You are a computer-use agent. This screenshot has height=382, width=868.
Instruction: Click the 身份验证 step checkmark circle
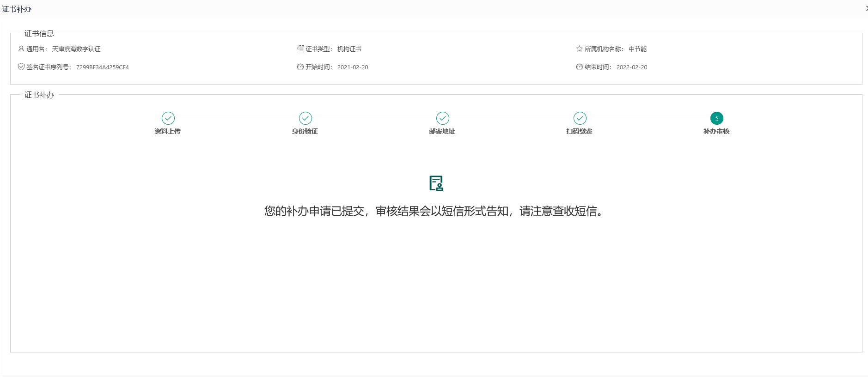[x=306, y=118]
